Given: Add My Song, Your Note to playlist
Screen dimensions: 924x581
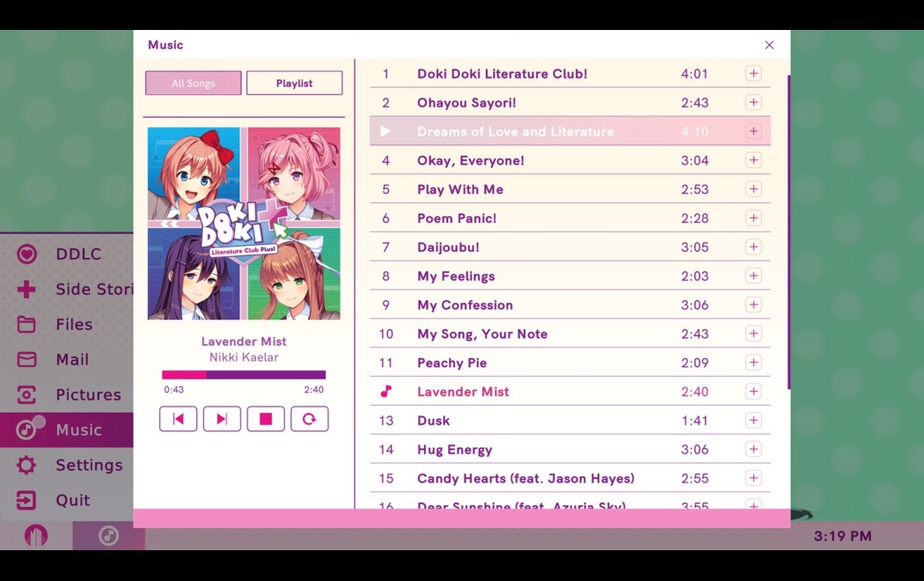Looking at the screenshot, I should (x=753, y=334).
